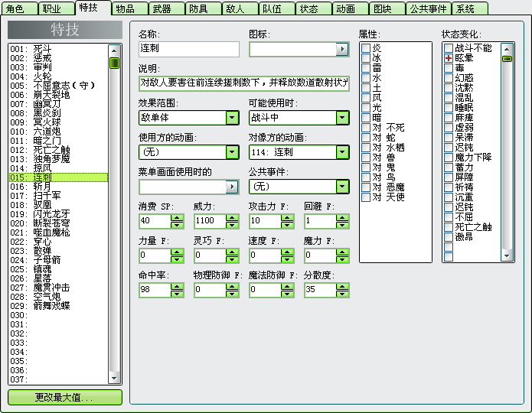532x413 pixels.
Task: Enable the 雷 attribute checkbox
Action: [366, 68]
